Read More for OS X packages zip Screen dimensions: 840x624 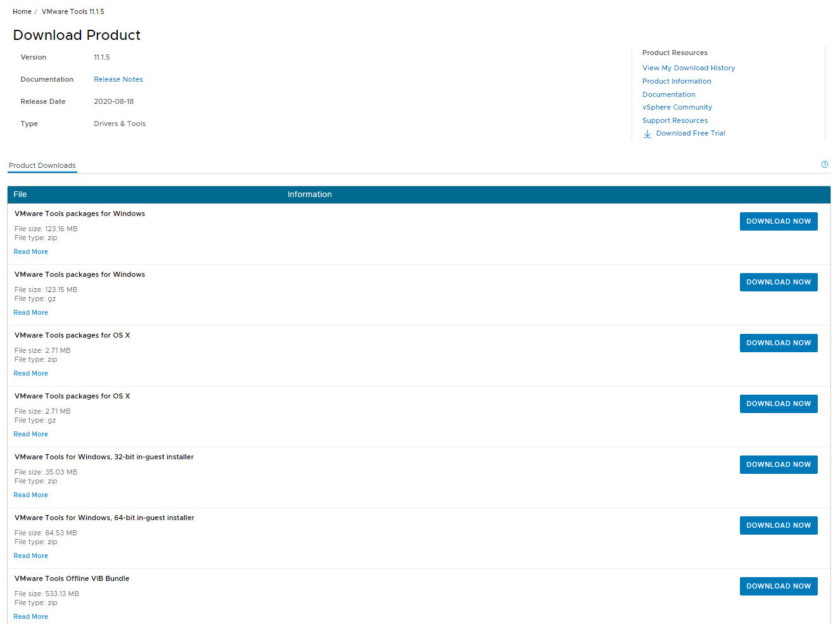coord(31,373)
